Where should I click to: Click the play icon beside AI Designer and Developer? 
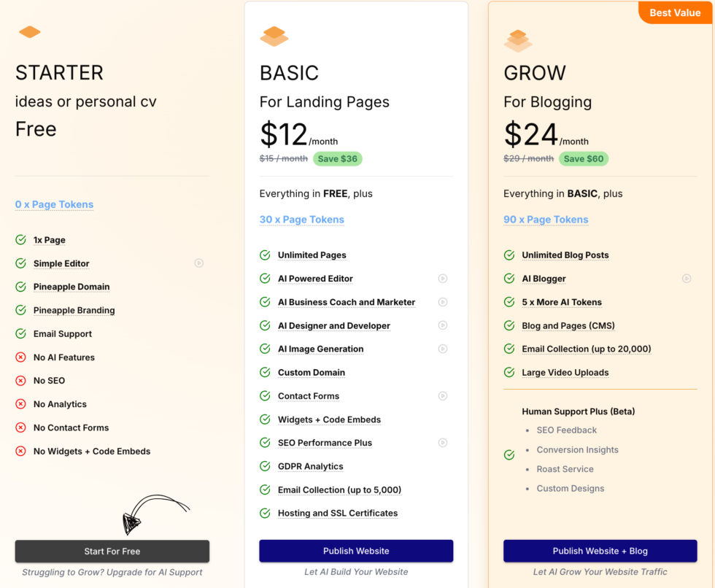443,325
